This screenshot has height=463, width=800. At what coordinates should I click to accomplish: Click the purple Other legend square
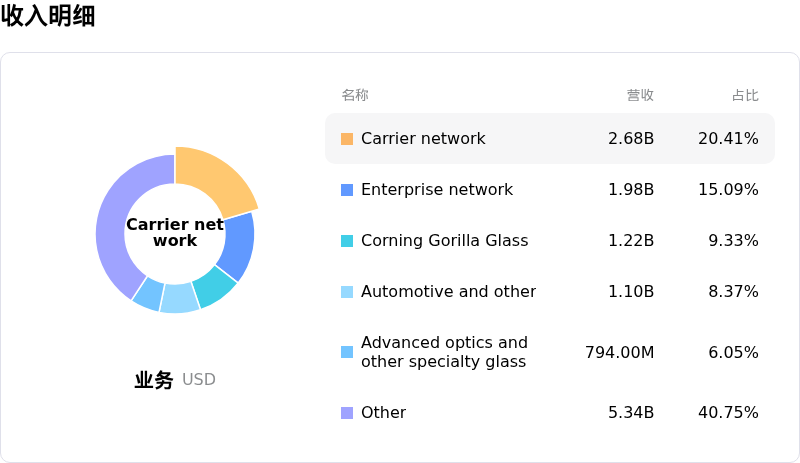click(347, 413)
